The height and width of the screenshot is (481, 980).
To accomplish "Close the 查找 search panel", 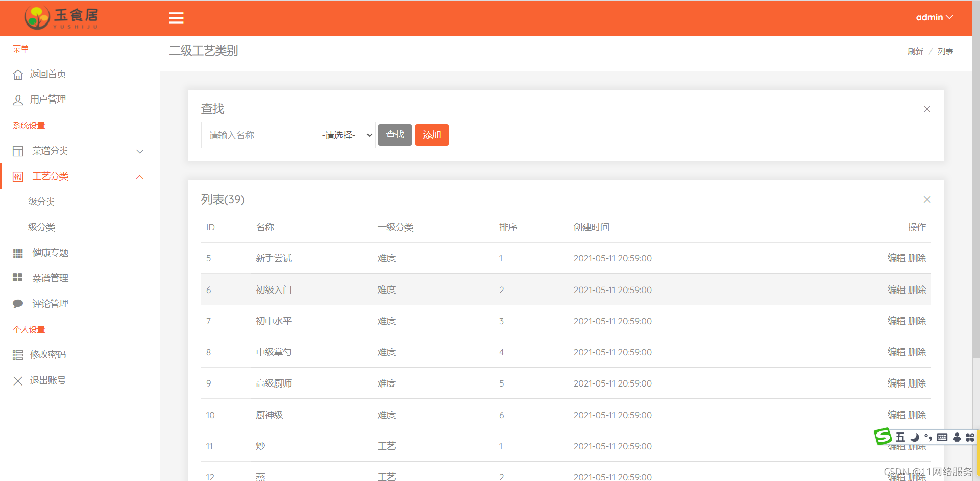I will (x=927, y=109).
